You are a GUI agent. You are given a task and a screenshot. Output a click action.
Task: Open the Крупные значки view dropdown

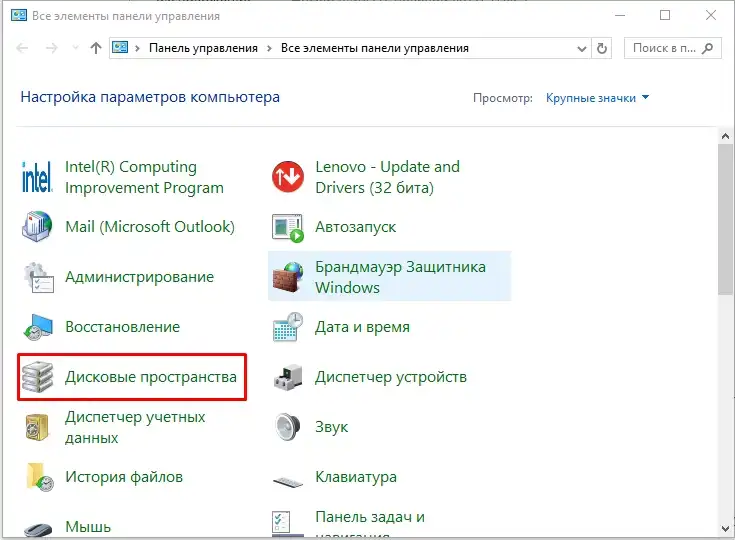click(598, 98)
